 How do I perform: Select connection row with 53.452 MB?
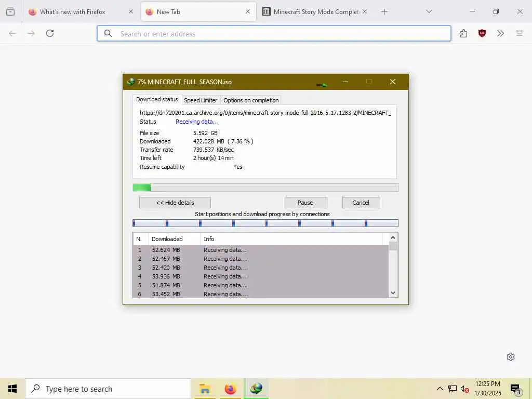coord(261,294)
